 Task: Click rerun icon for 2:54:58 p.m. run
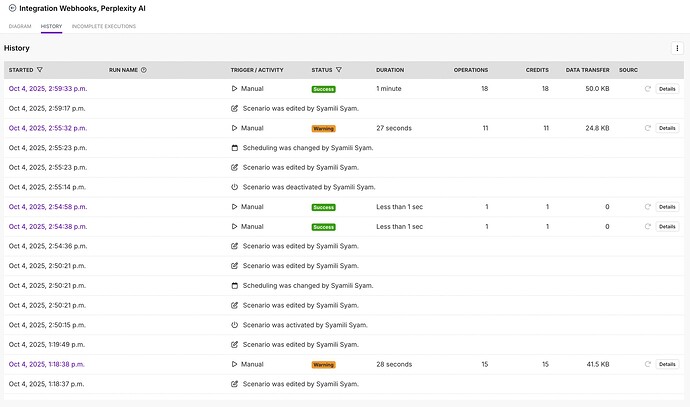tap(648, 207)
